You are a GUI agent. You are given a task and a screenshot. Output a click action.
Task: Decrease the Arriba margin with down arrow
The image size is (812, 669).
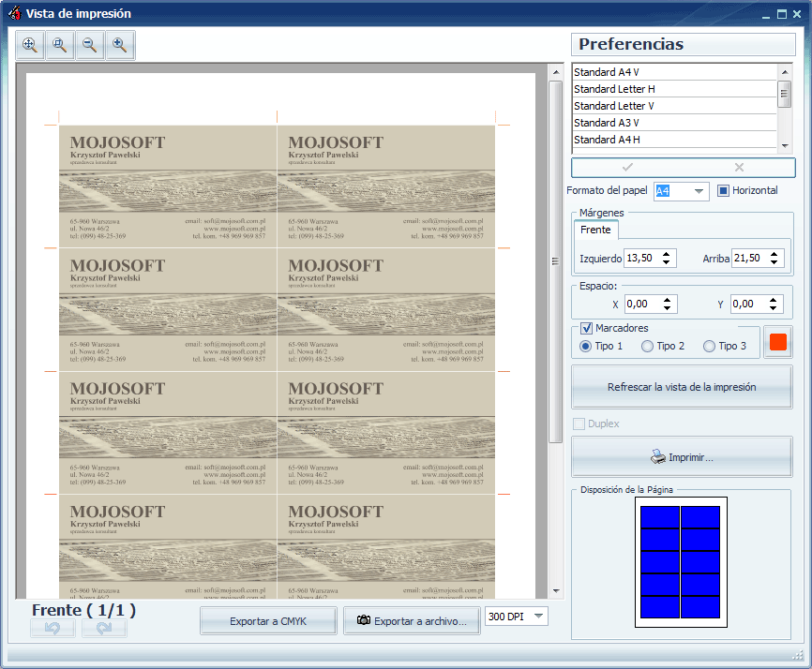click(x=774, y=262)
